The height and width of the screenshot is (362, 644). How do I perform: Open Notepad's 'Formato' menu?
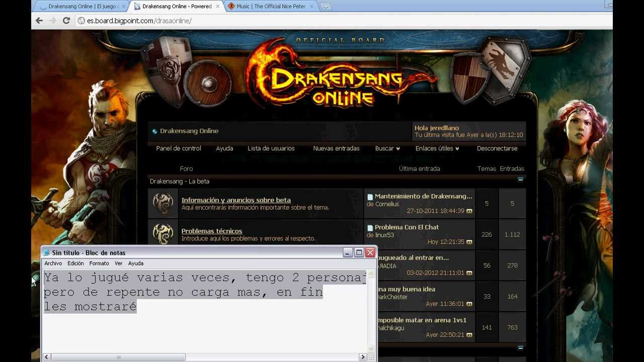99,263
